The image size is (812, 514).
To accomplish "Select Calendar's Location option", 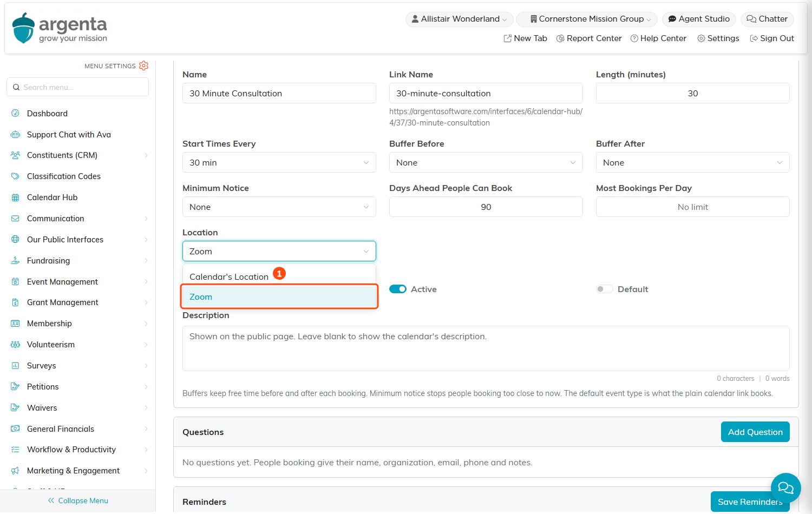I will pos(279,276).
